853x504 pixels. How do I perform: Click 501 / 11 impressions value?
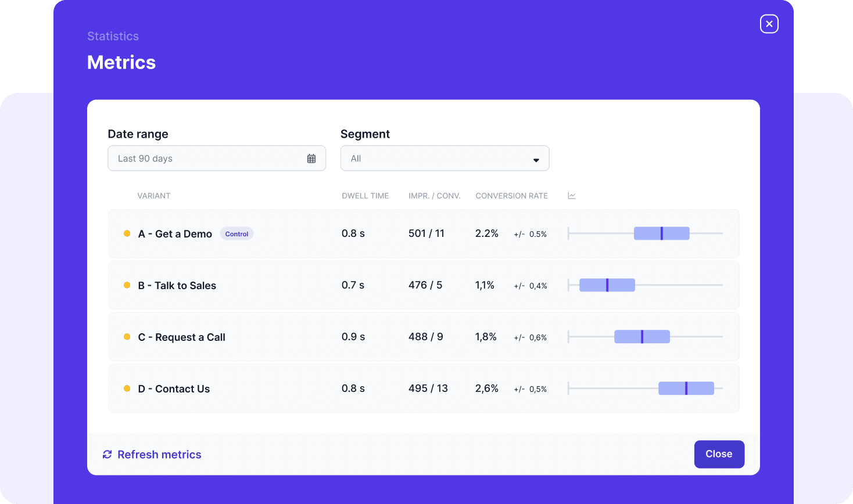click(x=426, y=233)
